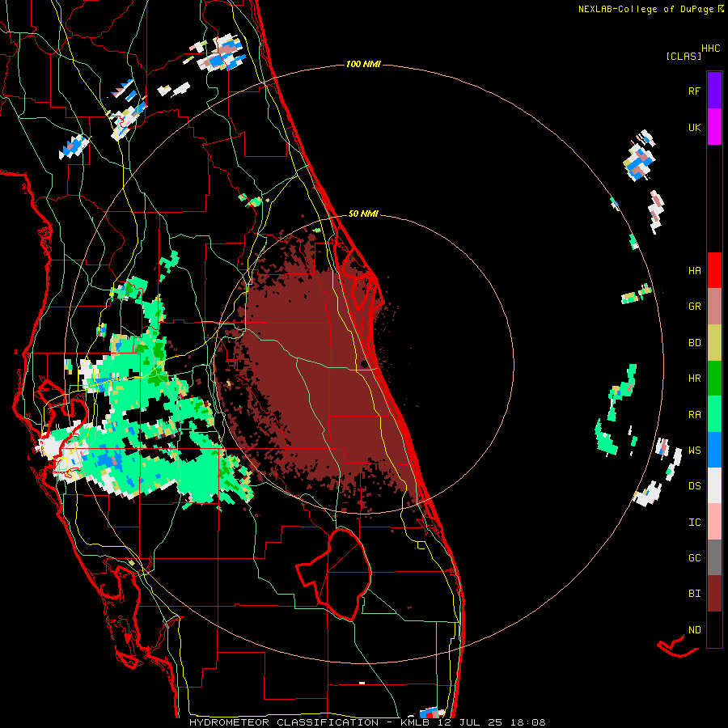Viewport: 728px width, 728px height.
Task: Click the "50 NMI" range ring label
Action: [363, 214]
